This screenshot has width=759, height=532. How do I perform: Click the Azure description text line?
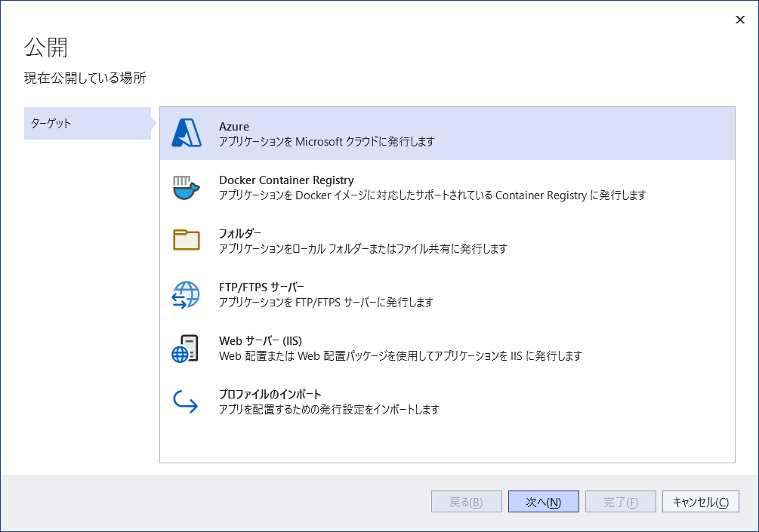point(326,141)
